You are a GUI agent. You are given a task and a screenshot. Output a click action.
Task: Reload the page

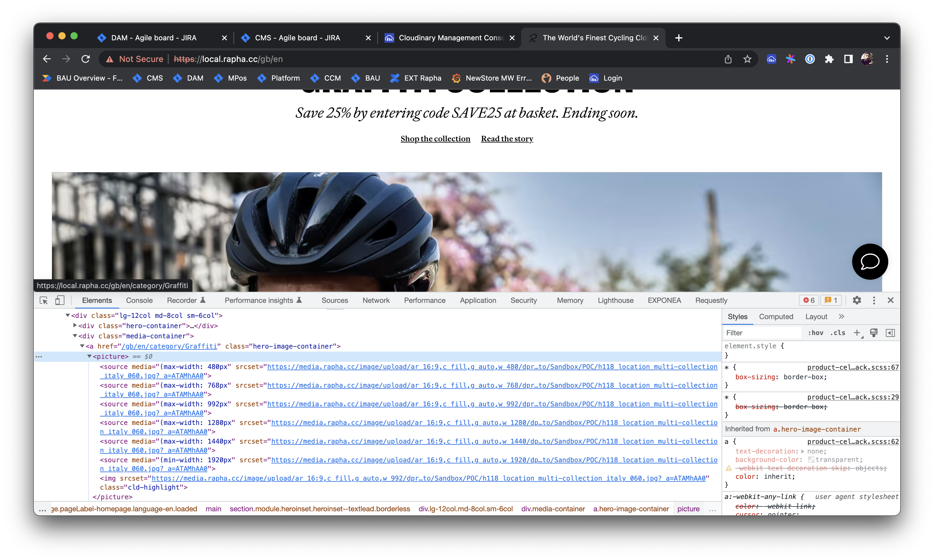coord(86,59)
